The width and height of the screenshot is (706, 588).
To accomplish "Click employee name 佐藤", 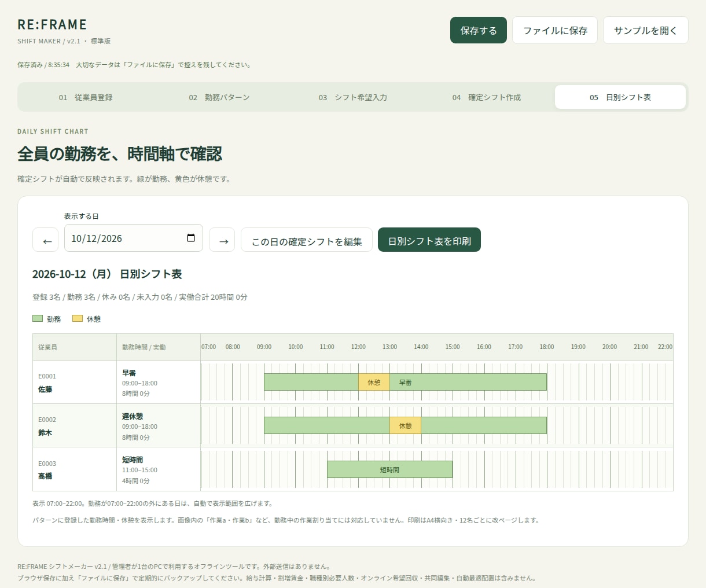I will [45, 389].
